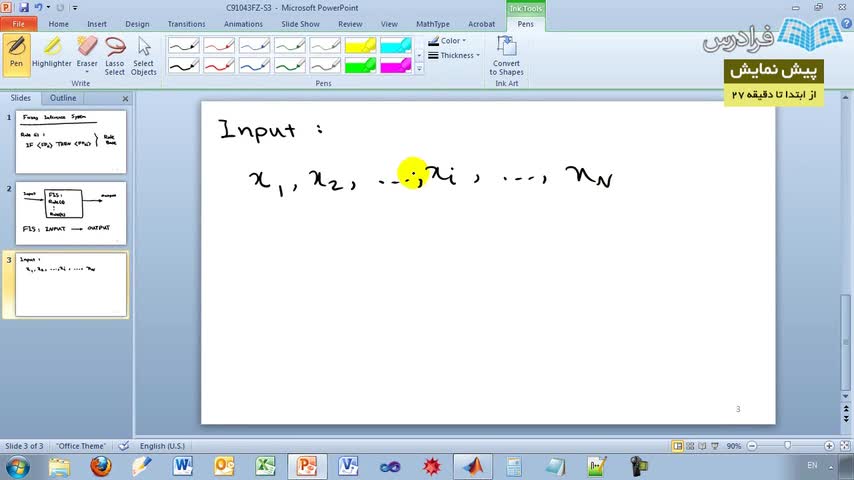Switch to the Design tab
The image size is (854, 480).
click(137, 24)
